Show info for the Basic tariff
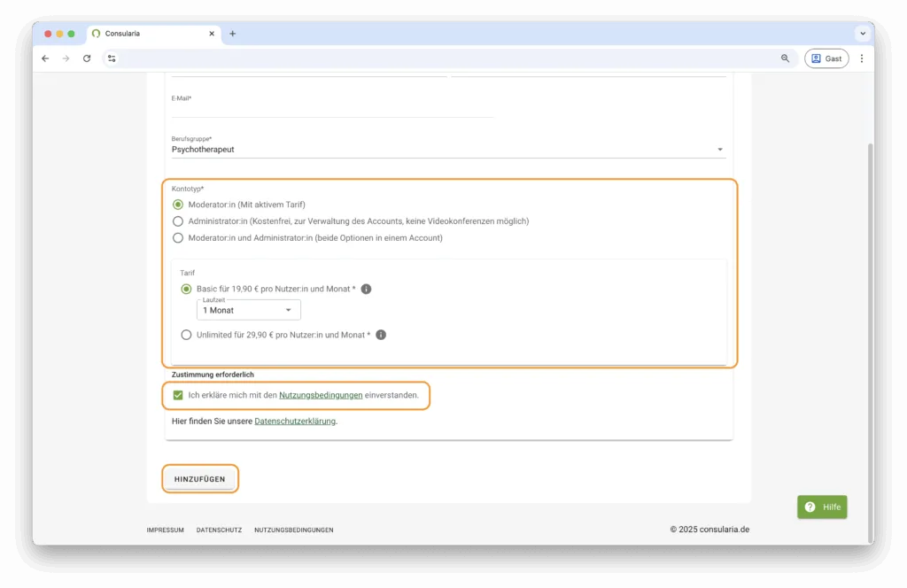907x588 pixels. click(x=366, y=289)
